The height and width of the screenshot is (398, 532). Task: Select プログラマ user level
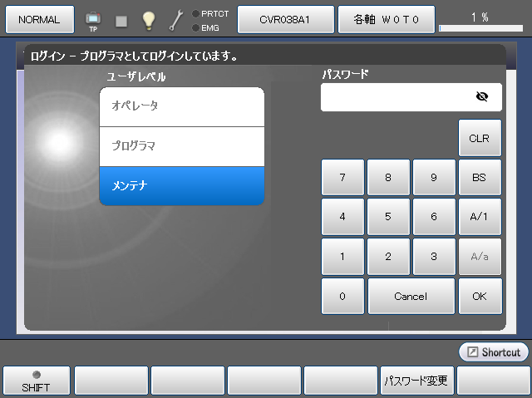tap(181, 146)
